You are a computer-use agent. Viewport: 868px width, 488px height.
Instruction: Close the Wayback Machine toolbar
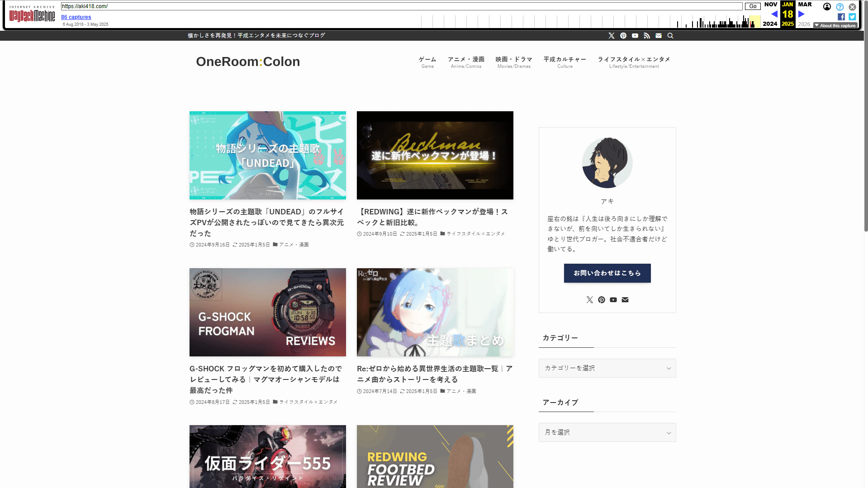852,7
